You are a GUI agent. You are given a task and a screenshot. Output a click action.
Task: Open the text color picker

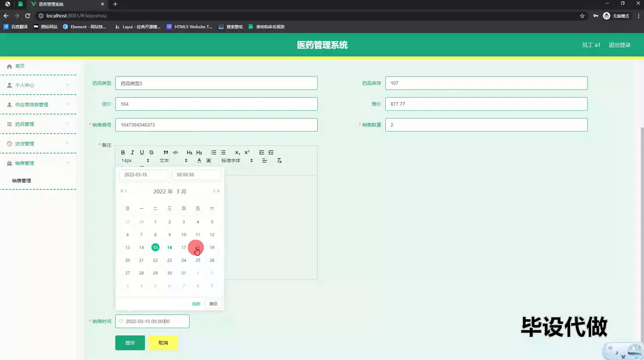click(199, 161)
